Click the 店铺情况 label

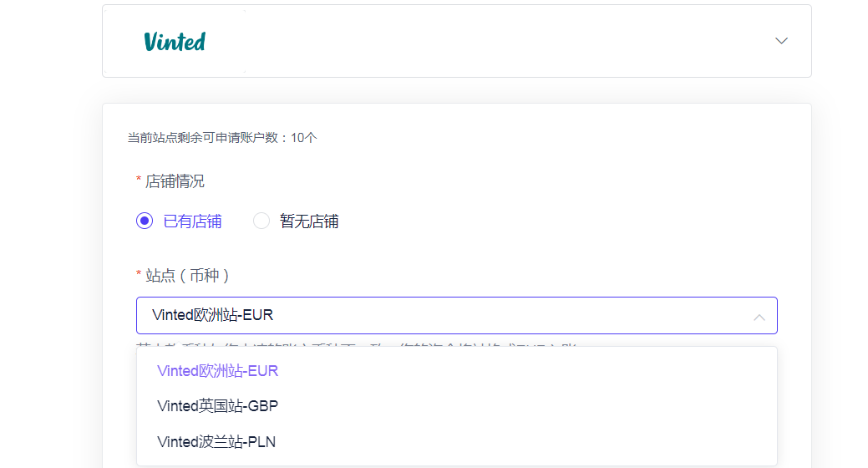point(175,181)
